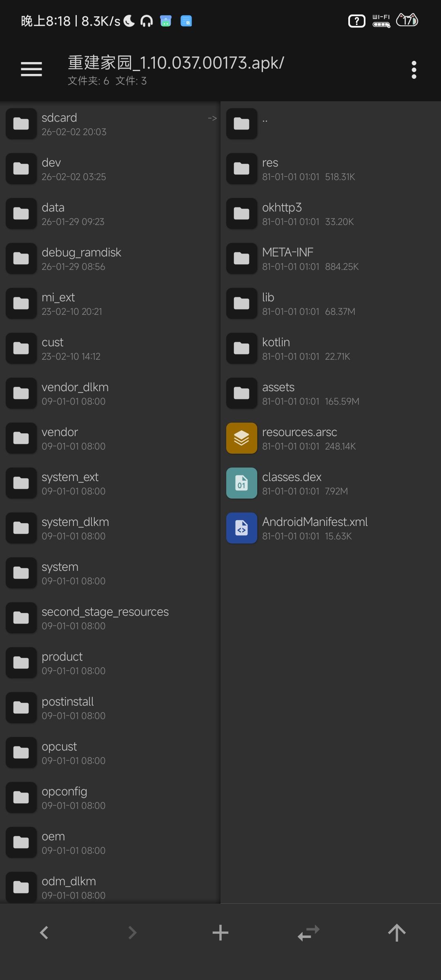Open the resources.arsc file icon
The image size is (441, 980).
click(242, 438)
